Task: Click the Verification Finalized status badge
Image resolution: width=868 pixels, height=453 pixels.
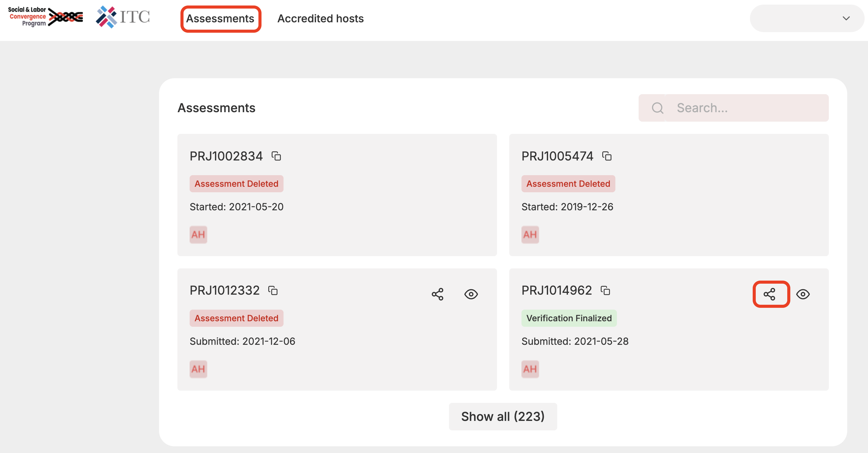Action: (569, 318)
